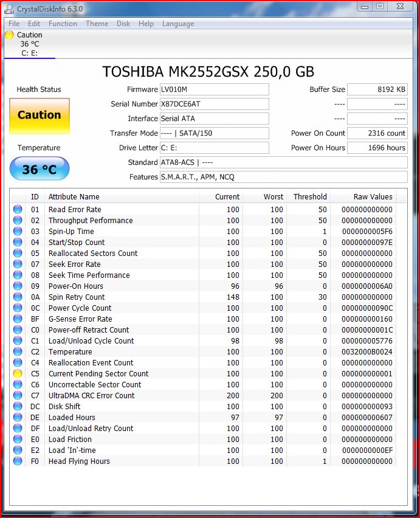Click blue status icon for Start/Stop Count

[18, 242]
